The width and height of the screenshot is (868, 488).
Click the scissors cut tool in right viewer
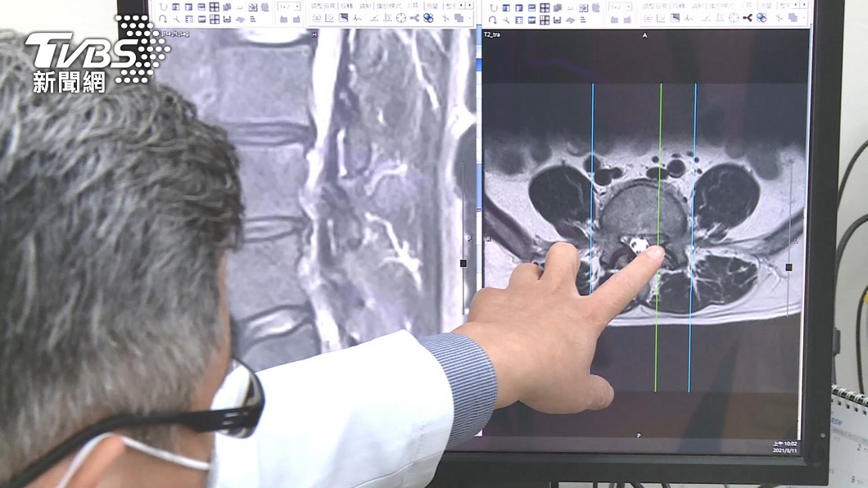tap(780, 18)
